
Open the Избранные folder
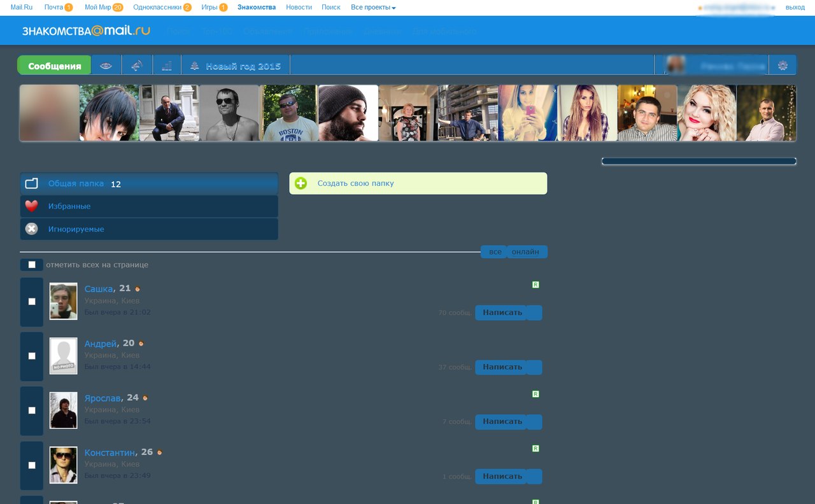[x=149, y=206]
